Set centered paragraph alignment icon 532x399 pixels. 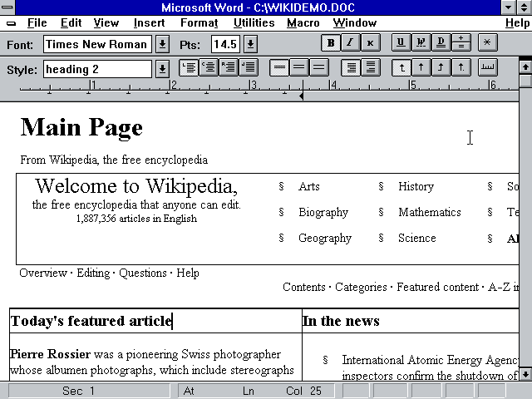(209, 67)
